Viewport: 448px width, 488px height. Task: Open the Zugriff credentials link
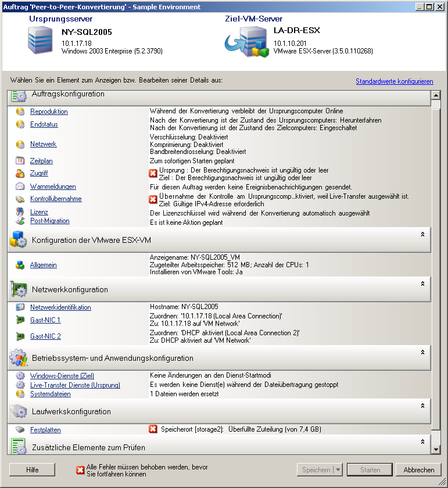39,173
